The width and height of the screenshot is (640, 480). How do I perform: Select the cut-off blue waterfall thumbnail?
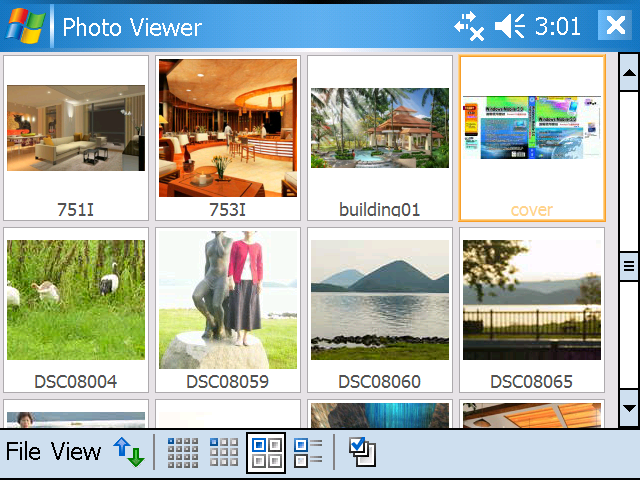[380, 416]
